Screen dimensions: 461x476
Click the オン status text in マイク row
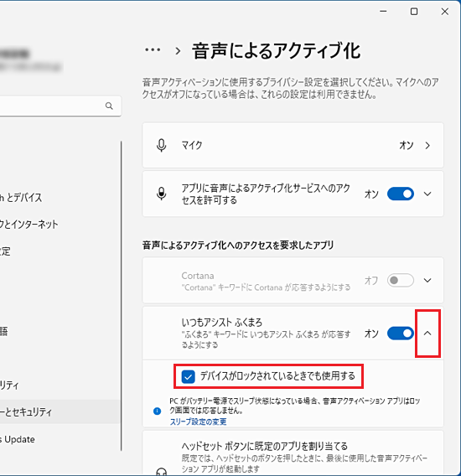pos(407,146)
